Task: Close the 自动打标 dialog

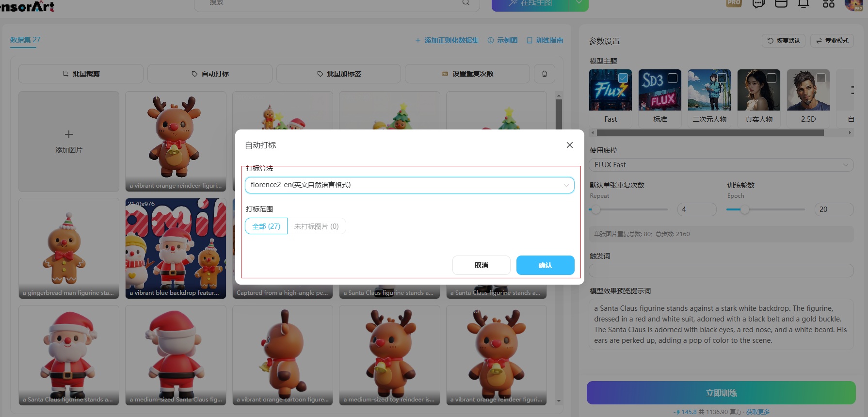Action: tap(570, 145)
